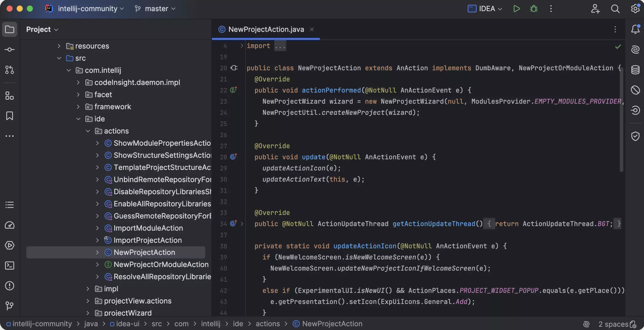Expand the framework package
The image size is (644, 330).
(78, 107)
